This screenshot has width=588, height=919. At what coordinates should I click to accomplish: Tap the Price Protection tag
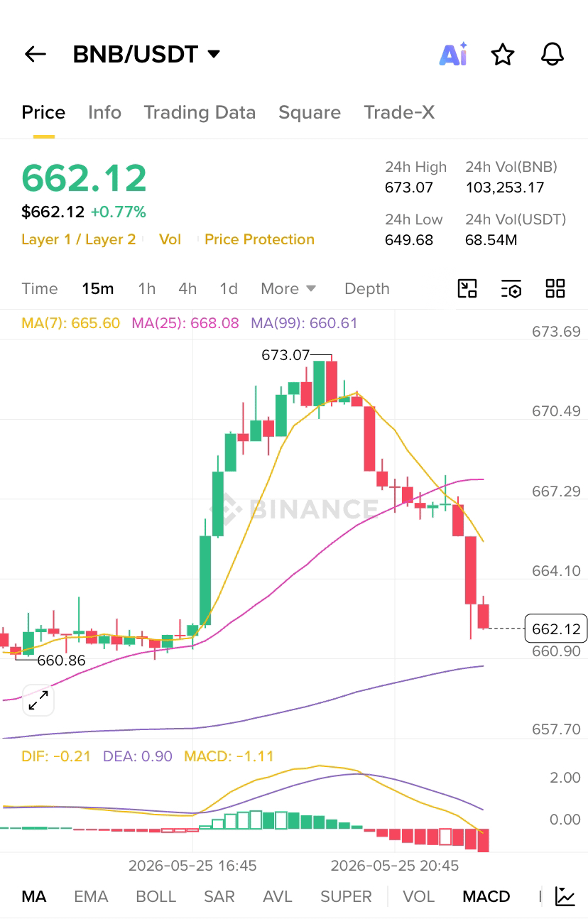point(259,239)
